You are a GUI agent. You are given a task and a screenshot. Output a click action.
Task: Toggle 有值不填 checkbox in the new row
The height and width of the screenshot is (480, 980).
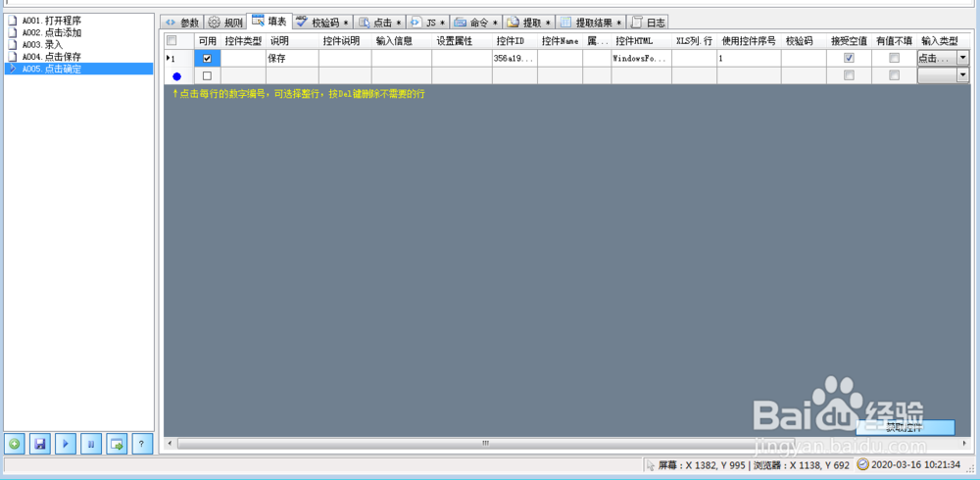(895, 75)
